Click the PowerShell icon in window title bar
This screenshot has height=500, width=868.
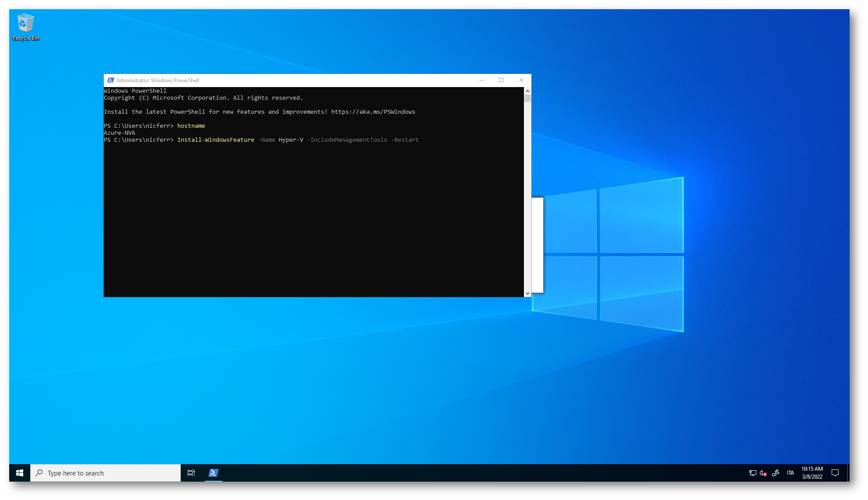(x=111, y=80)
